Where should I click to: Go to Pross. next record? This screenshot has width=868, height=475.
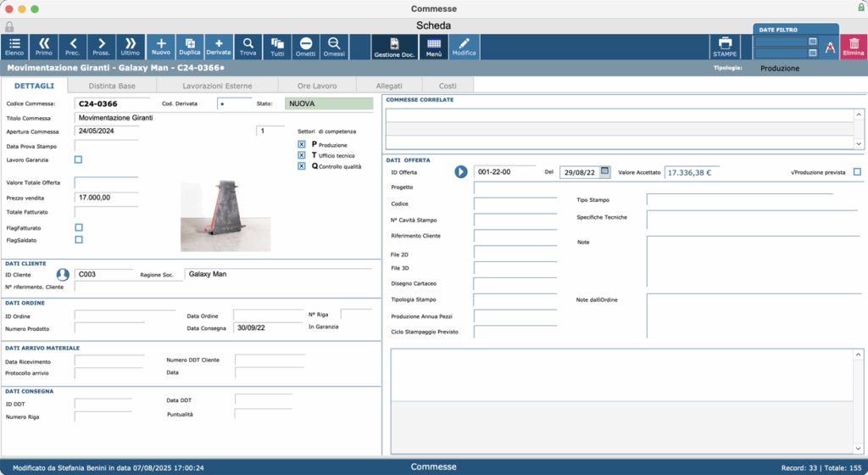102,47
